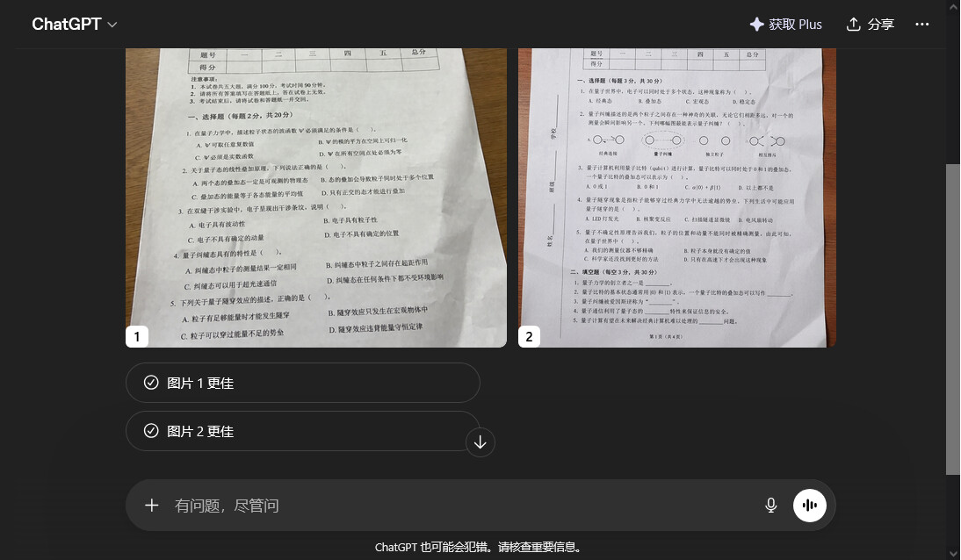Click the 获取 Plus upgrade button
The height and width of the screenshot is (560, 961).
[785, 24]
